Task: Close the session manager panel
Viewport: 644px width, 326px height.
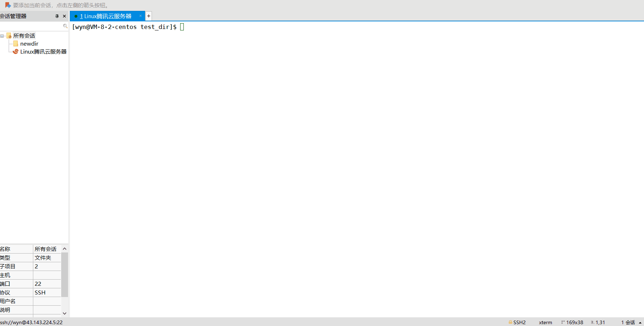Action: pos(64,16)
